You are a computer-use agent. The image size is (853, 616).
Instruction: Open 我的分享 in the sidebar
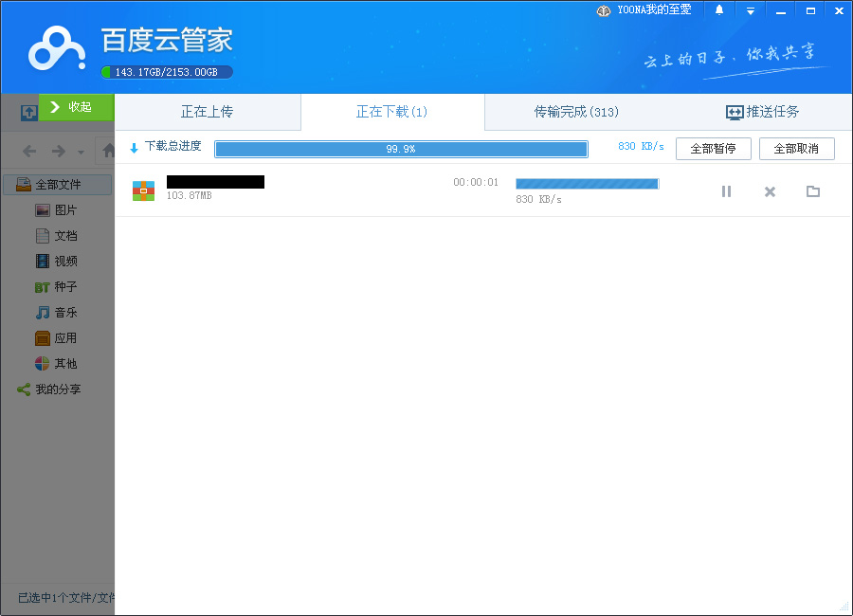49,390
